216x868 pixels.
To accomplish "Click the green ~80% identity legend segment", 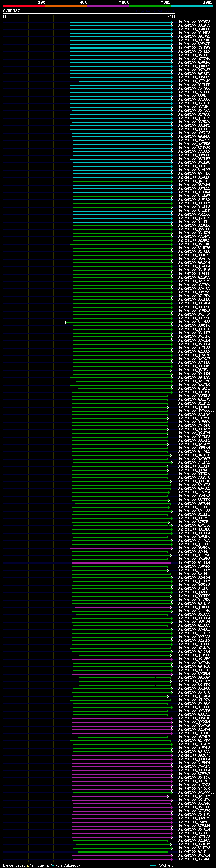I will click(x=150, y=6).
